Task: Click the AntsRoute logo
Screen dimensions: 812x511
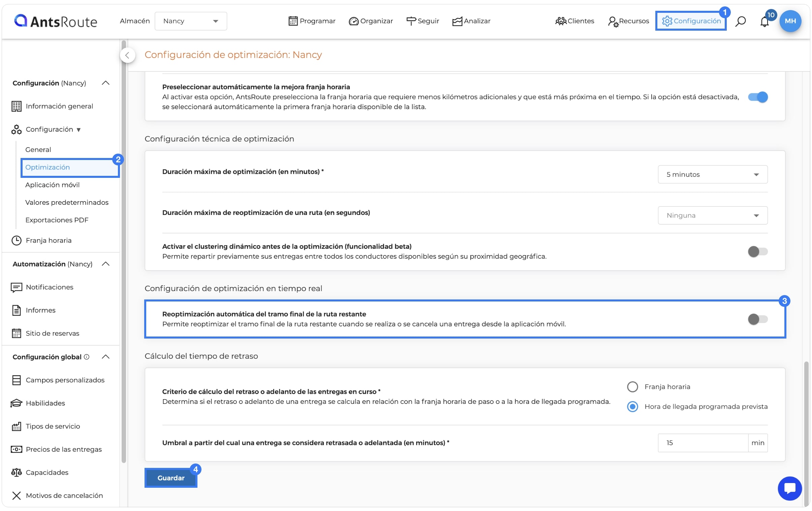Action: (x=55, y=21)
